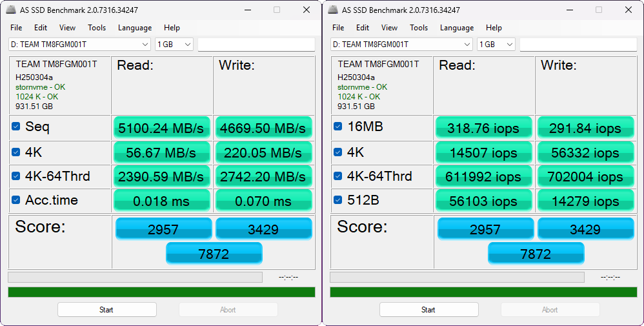
Task: Click the green progress bar in right window
Action: [483, 292]
